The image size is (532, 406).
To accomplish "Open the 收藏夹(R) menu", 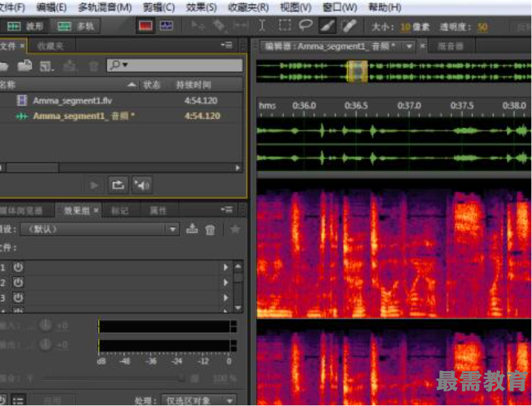I will pyautogui.click(x=249, y=7).
